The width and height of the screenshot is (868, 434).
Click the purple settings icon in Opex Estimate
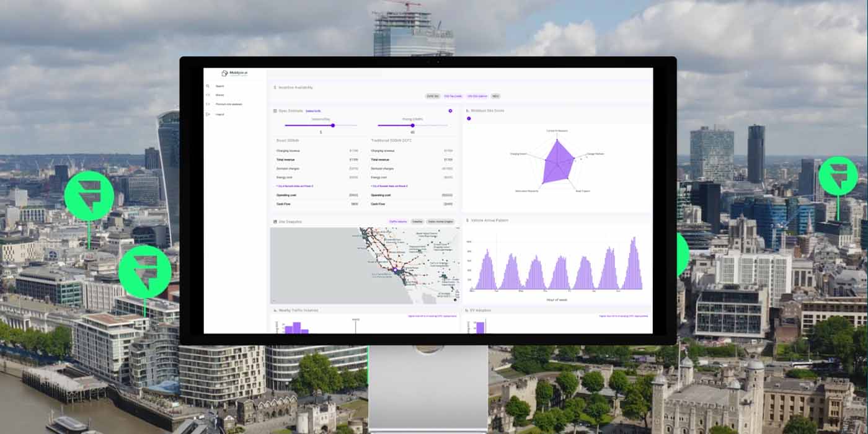pyautogui.click(x=450, y=111)
